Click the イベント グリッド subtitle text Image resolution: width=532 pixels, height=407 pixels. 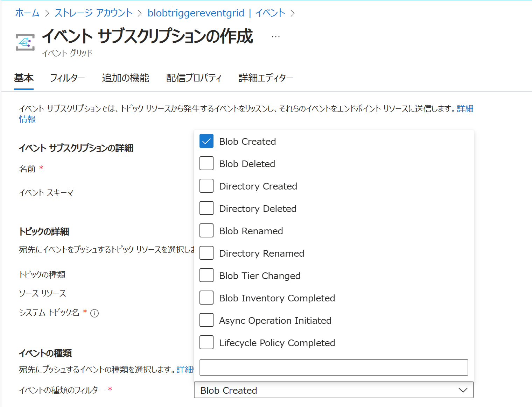coord(67,53)
